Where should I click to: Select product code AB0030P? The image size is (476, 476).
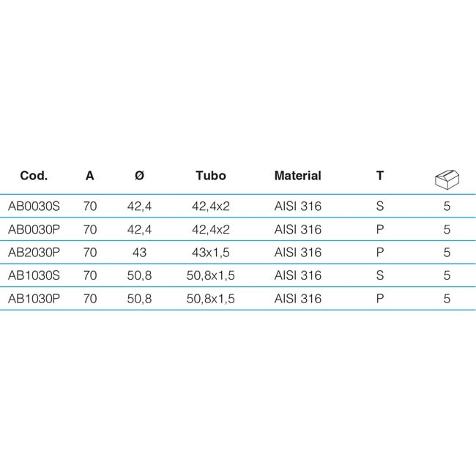(34, 229)
